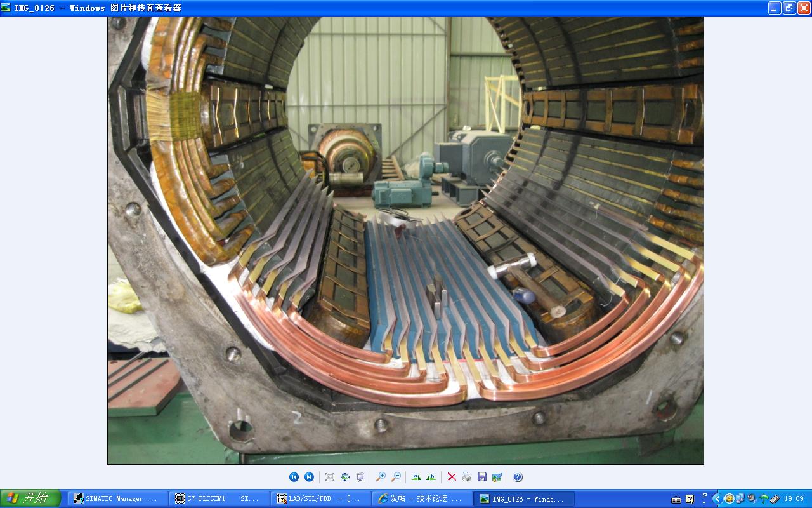Image resolution: width=812 pixels, height=508 pixels.
Task: Open the language bar help icon
Action: (x=690, y=499)
